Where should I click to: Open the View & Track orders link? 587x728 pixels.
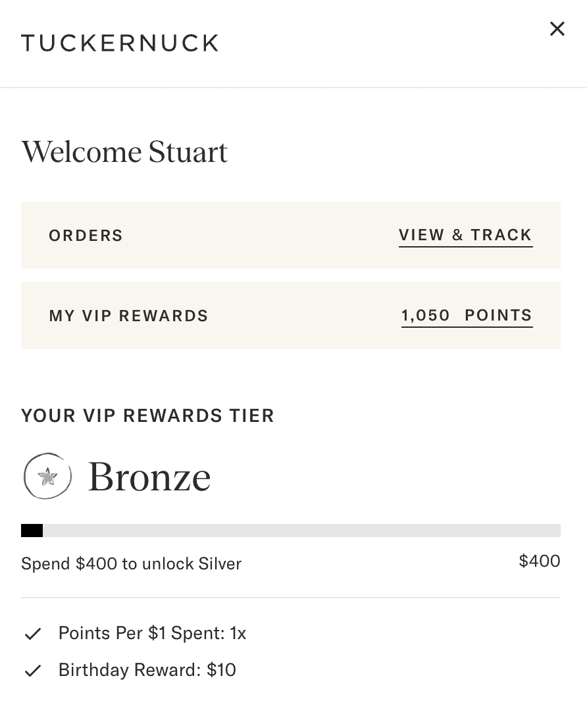coord(465,236)
